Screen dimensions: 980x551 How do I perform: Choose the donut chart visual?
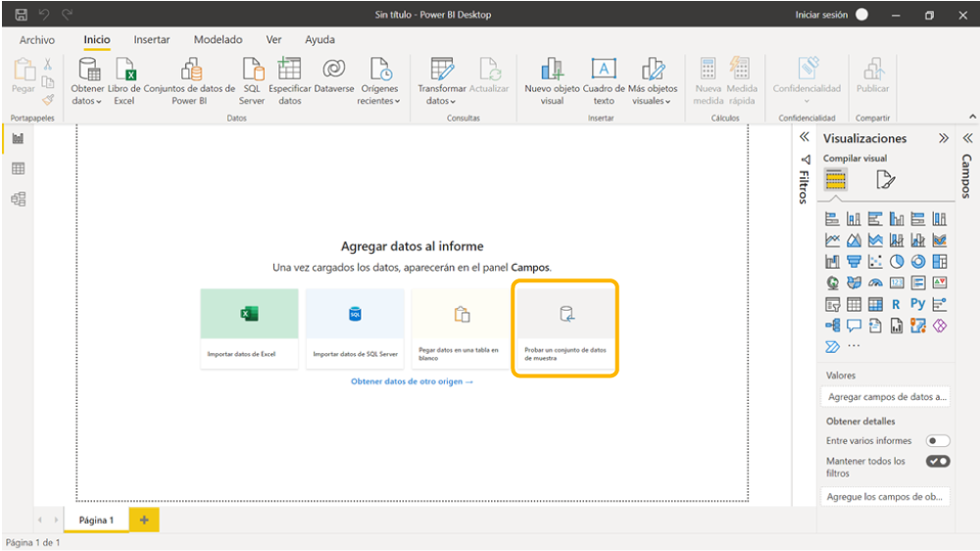[917, 262]
